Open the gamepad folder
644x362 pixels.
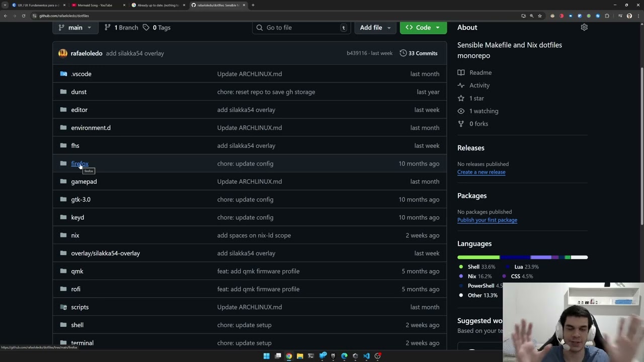(84, 182)
